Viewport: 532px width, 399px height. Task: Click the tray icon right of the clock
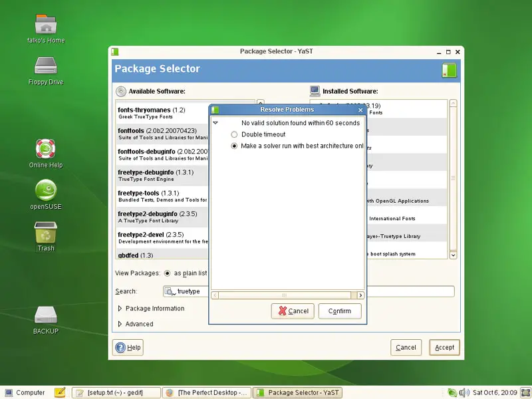[525, 392]
